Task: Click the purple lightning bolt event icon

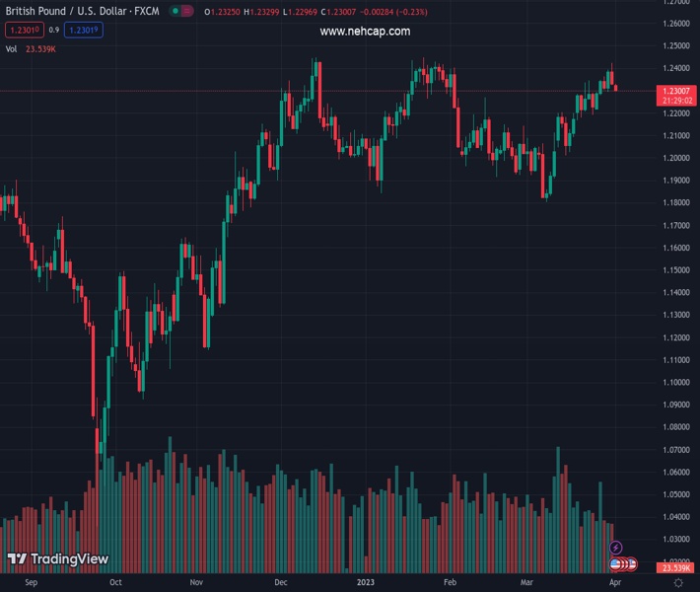Action: click(x=616, y=548)
